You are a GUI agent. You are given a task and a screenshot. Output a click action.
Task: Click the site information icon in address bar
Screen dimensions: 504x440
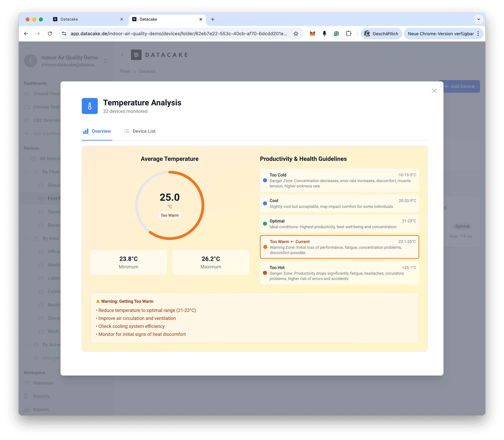pos(64,34)
